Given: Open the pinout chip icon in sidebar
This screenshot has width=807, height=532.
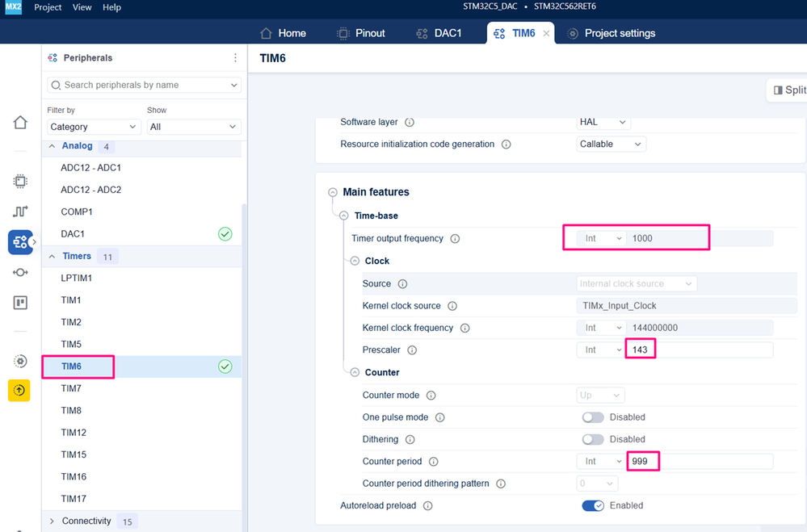Looking at the screenshot, I should pos(20,181).
